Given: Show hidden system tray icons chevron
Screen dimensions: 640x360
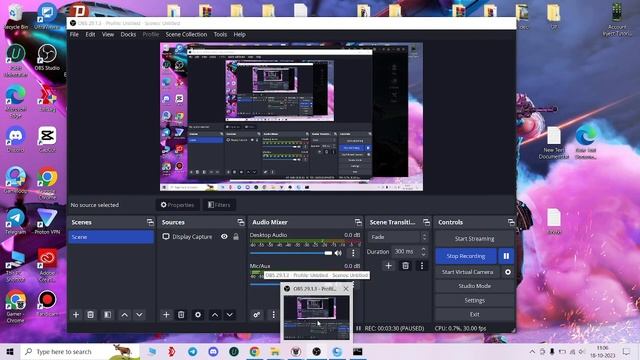Looking at the screenshot, I should (532, 351).
